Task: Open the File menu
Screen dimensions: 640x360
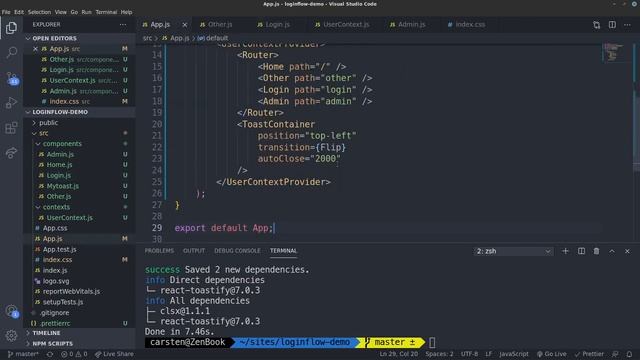Action: (6, 12)
